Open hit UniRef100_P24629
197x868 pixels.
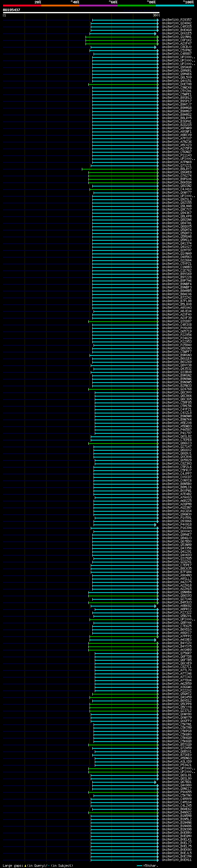click(177, 338)
